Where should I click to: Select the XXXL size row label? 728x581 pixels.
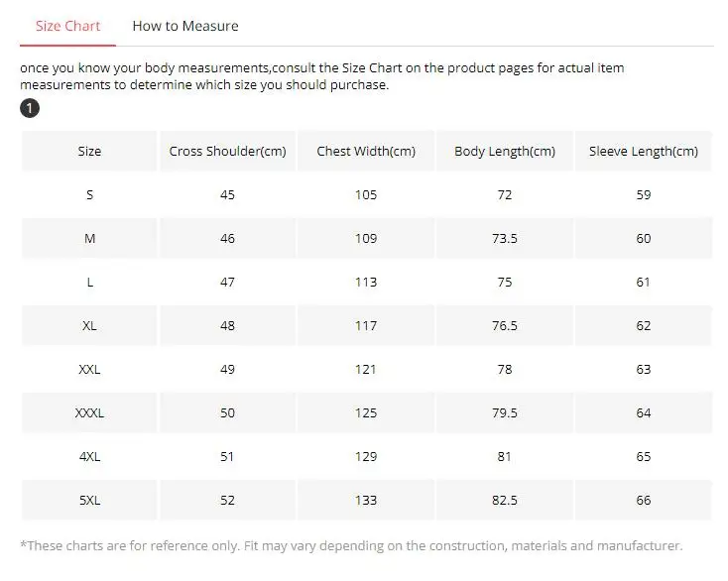(89, 413)
